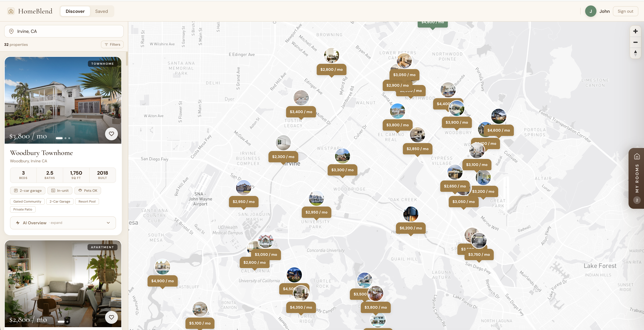Favorite the Woodbury Townhome listing
This screenshot has width=644, height=330.
click(x=111, y=134)
